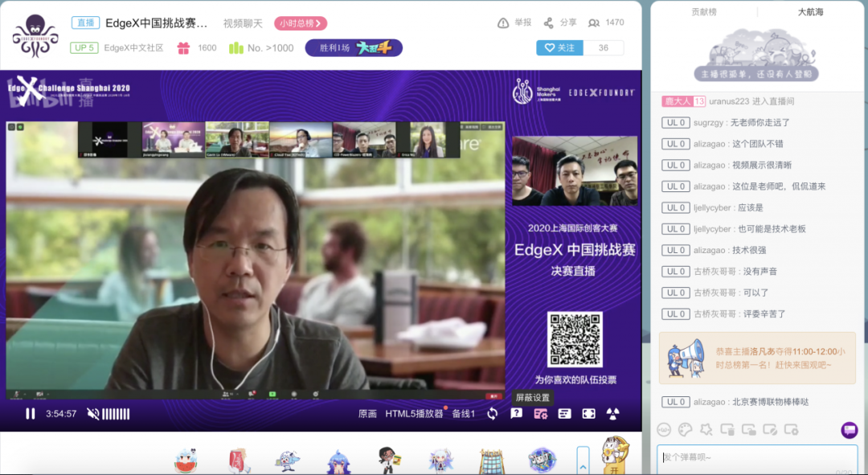This screenshot has width=868, height=475.
Task: Click the follower count 36
Action: click(x=604, y=47)
